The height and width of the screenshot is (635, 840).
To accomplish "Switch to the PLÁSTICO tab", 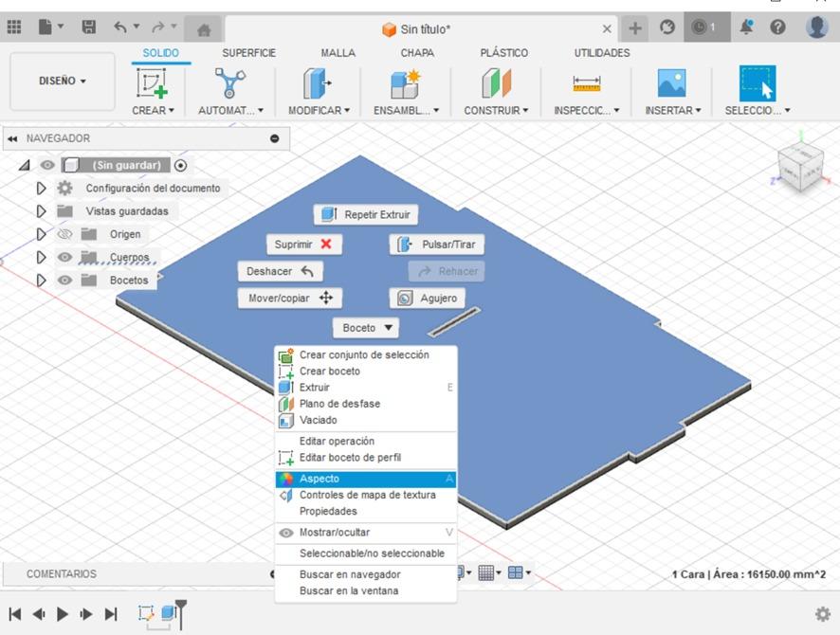I will (x=504, y=53).
